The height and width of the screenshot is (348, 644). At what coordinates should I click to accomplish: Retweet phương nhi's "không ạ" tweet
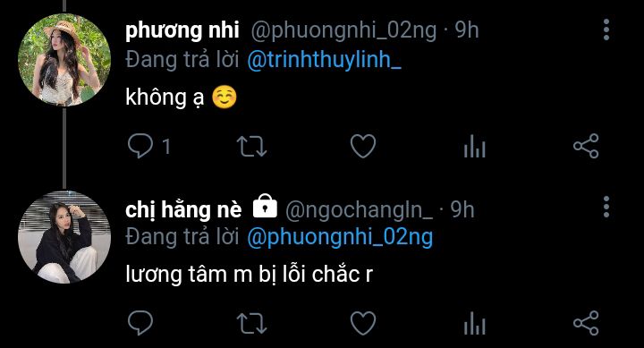tap(251, 146)
